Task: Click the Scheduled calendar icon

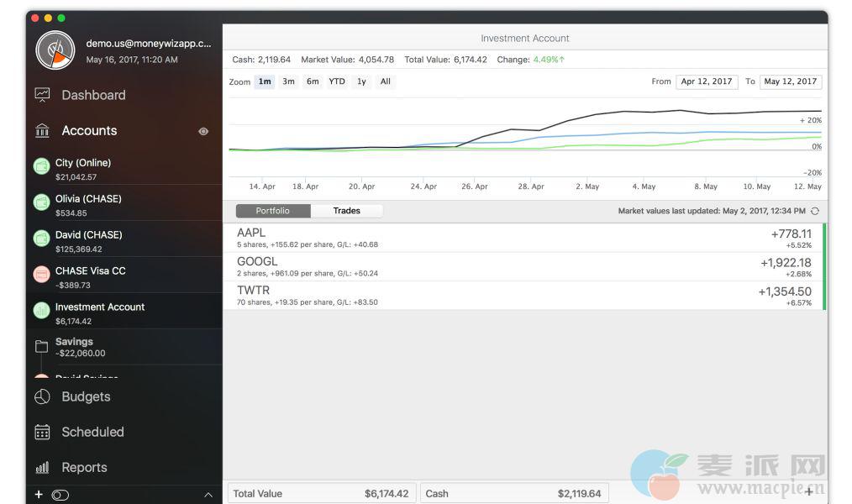Action: pyautogui.click(x=42, y=432)
